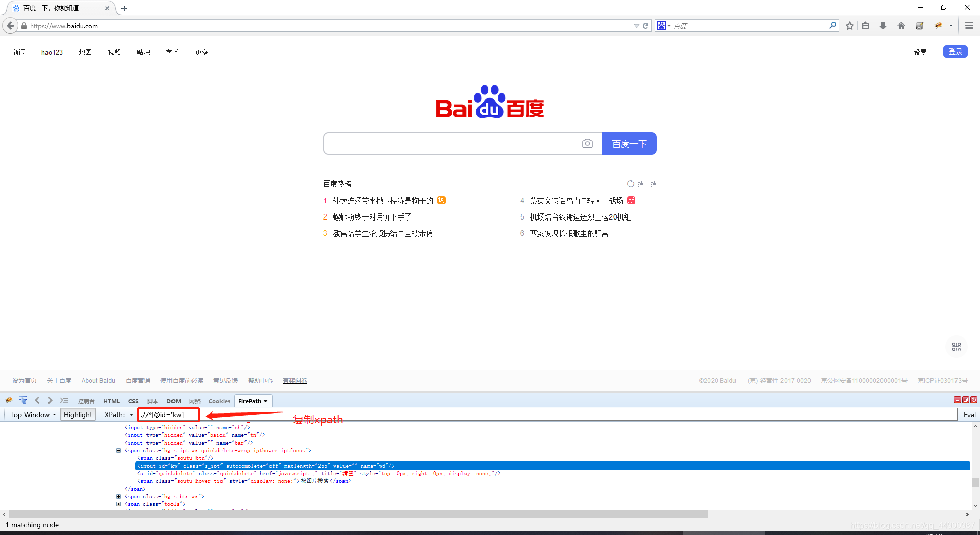The image size is (980, 535).
Task: Click the XPath expression input field
Action: tap(547, 415)
